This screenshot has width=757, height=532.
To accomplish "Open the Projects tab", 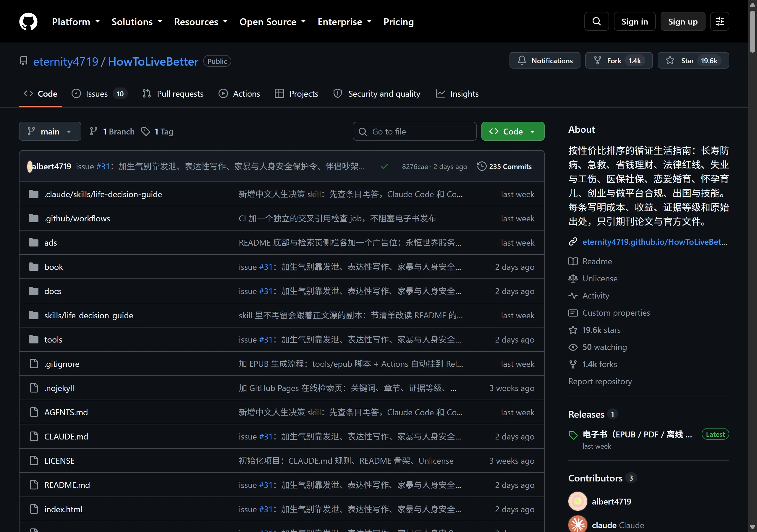I will click(296, 94).
